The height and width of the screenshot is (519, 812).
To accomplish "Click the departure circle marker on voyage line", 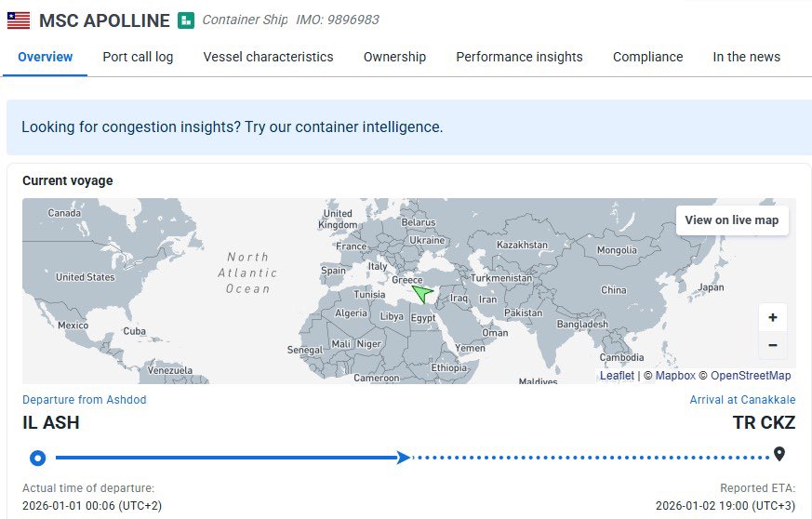I will click(38, 458).
